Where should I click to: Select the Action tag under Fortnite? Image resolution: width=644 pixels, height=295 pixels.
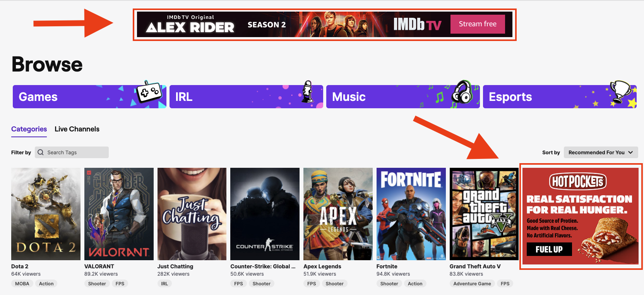click(x=415, y=283)
